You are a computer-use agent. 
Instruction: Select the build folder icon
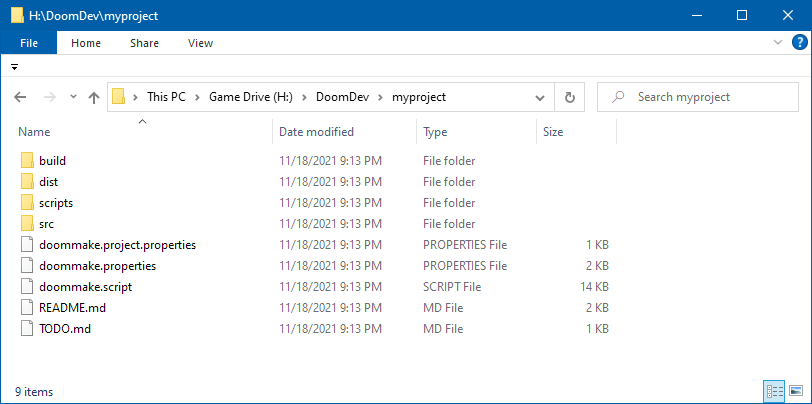[27, 161]
